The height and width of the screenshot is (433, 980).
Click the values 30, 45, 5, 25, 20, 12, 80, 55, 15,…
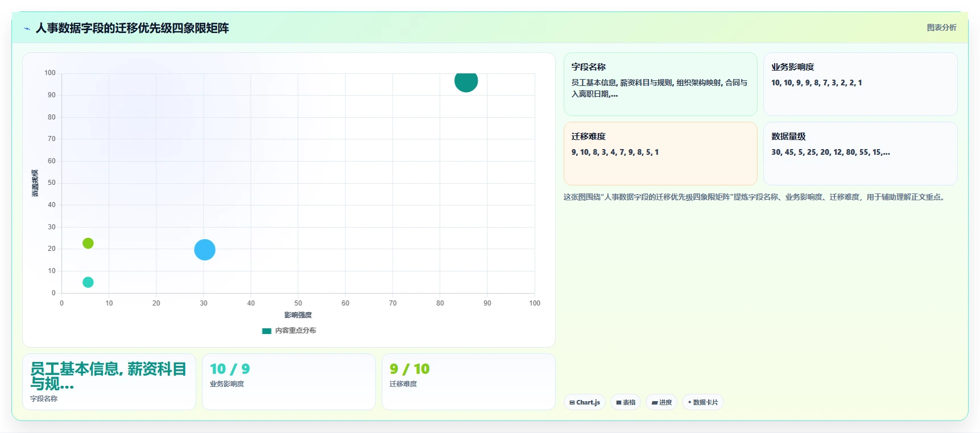coord(830,152)
